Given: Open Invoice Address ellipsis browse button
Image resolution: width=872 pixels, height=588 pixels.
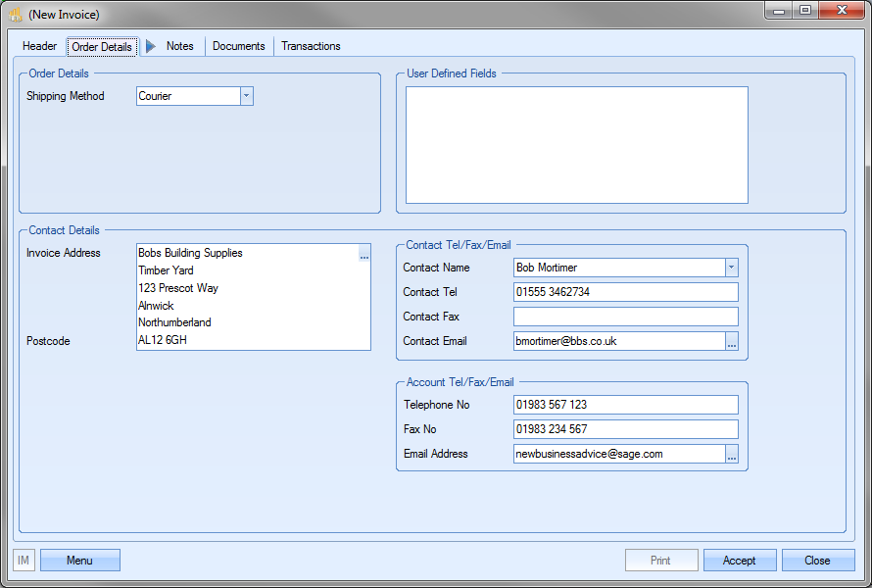Looking at the screenshot, I should (364, 254).
